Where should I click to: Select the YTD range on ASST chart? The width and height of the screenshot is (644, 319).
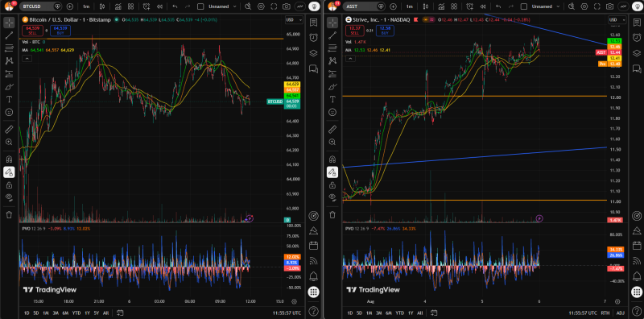click(399, 313)
